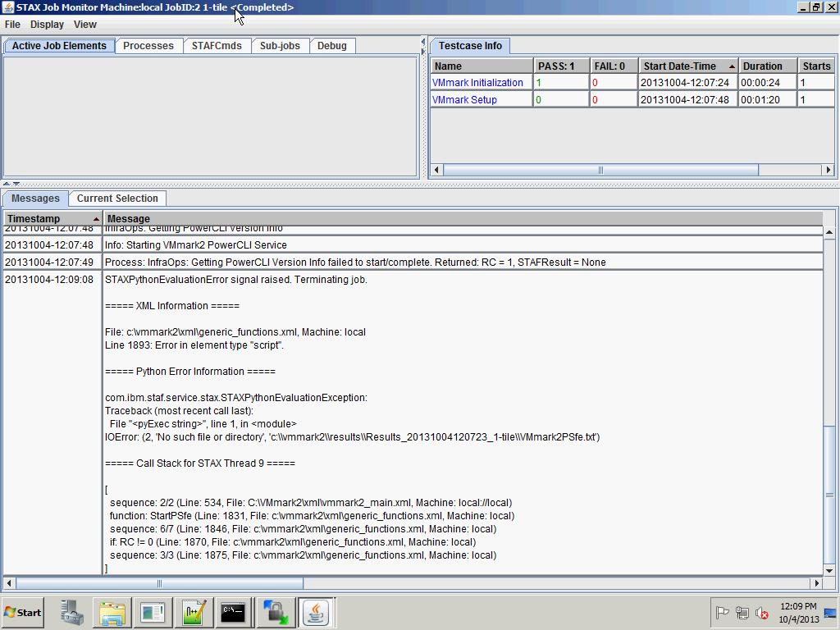Click testcase table scroll left arrow
The width and height of the screenshot is (840, 630).
436,170
